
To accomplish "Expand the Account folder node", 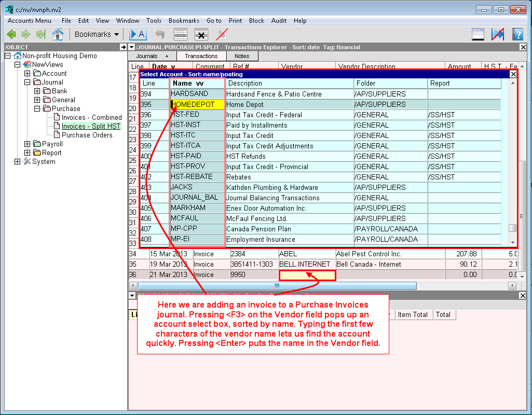I will [28, 74].
